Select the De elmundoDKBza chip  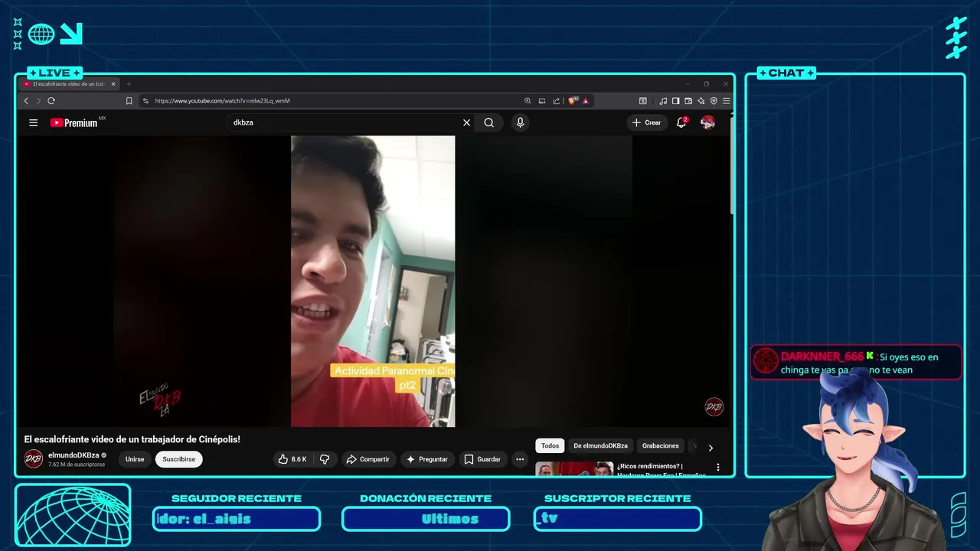click(600, 446)
